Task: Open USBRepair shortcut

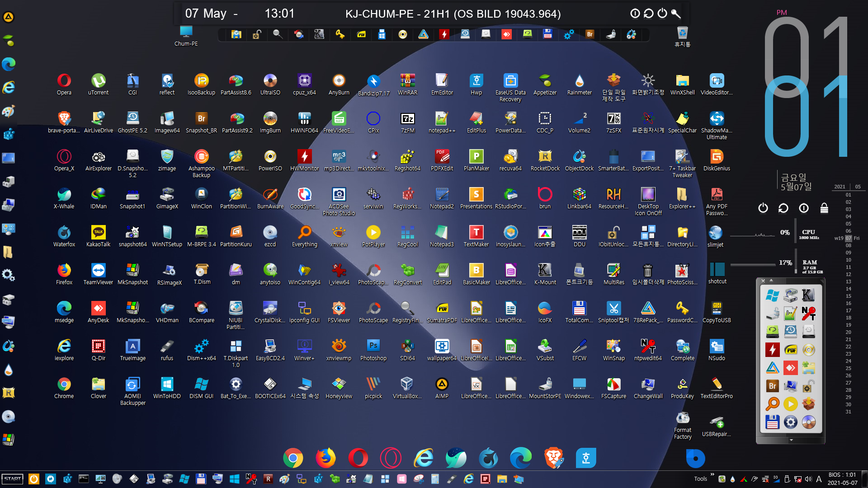Action: tap(717, 426)
